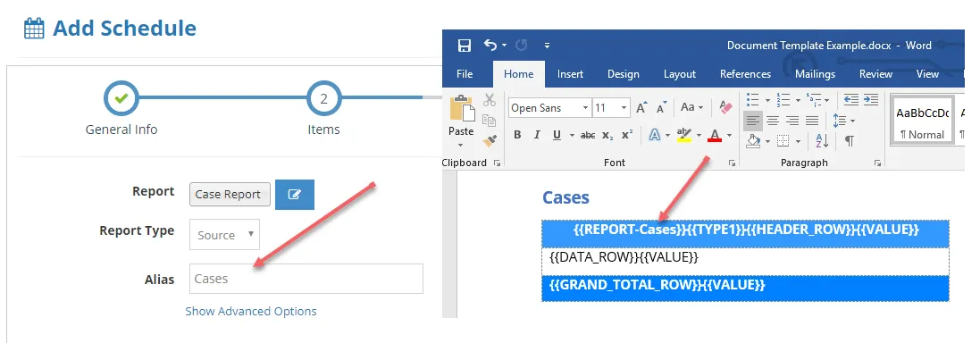Viewport: 980px width, 343px height.
Task: Toggle Bold formatting
Action: click(x=517, y=135)
